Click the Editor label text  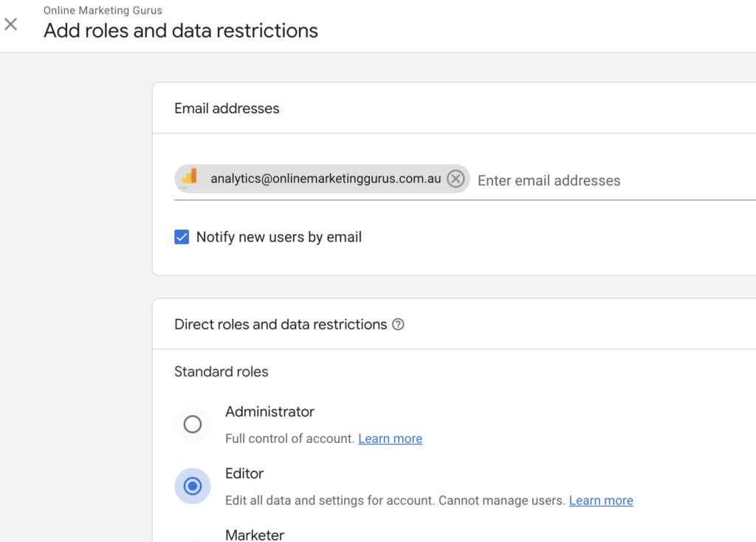coord(244,474)
